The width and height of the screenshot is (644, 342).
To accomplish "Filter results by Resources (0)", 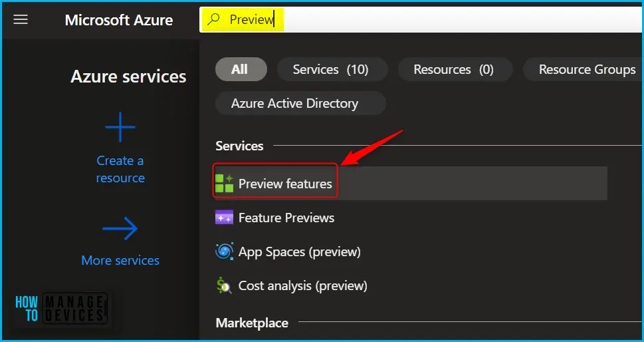I will pyautogui.click(x=455, y=69).
